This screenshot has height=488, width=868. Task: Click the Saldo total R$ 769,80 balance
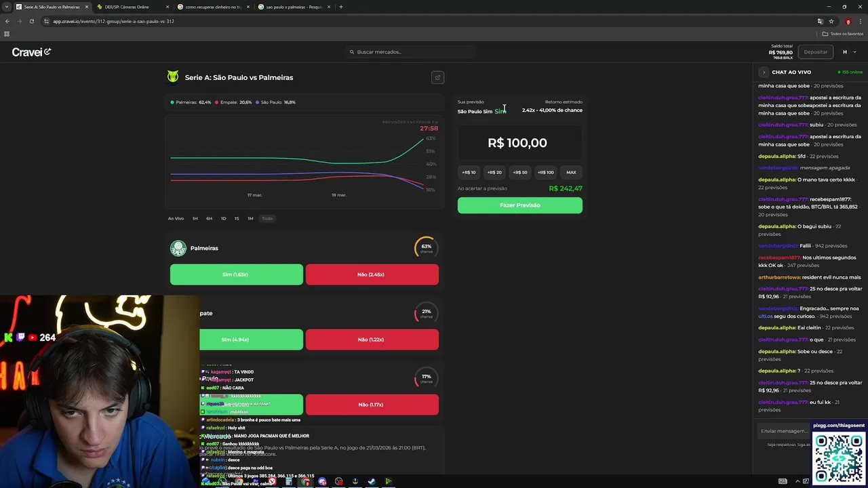pyautogui.click(x=781, y=52)
